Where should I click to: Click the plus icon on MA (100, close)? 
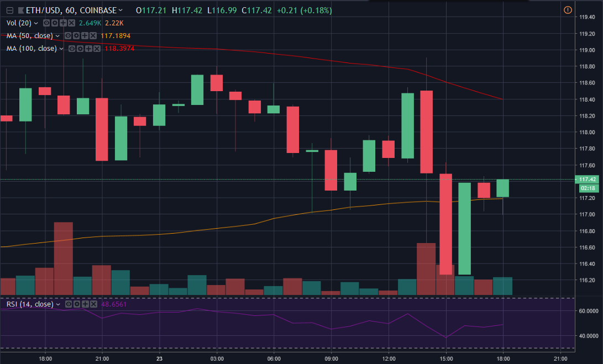pyautogui.click(x=88, y=49)
